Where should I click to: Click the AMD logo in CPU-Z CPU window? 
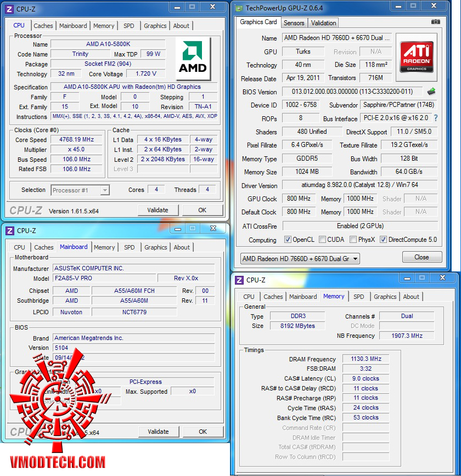pyautogui.click(x=193, y=58)
